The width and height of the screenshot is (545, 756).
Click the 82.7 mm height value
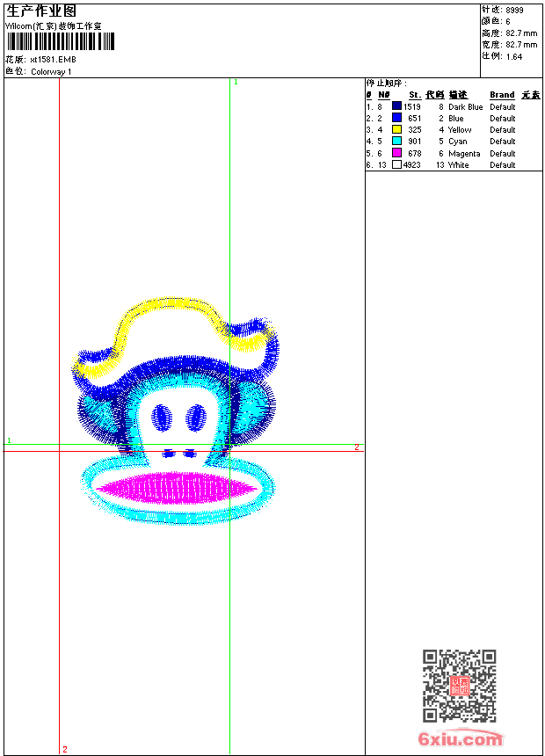pos(521,33)
